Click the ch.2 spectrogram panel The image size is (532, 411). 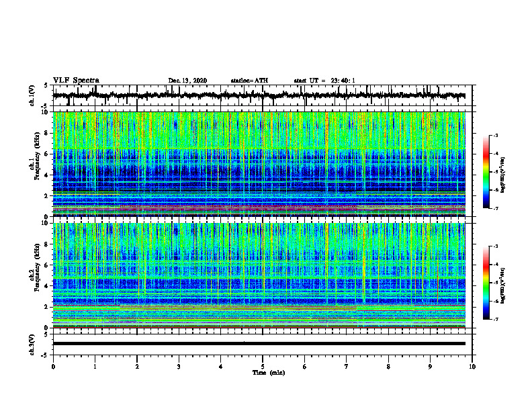(259, 275)
